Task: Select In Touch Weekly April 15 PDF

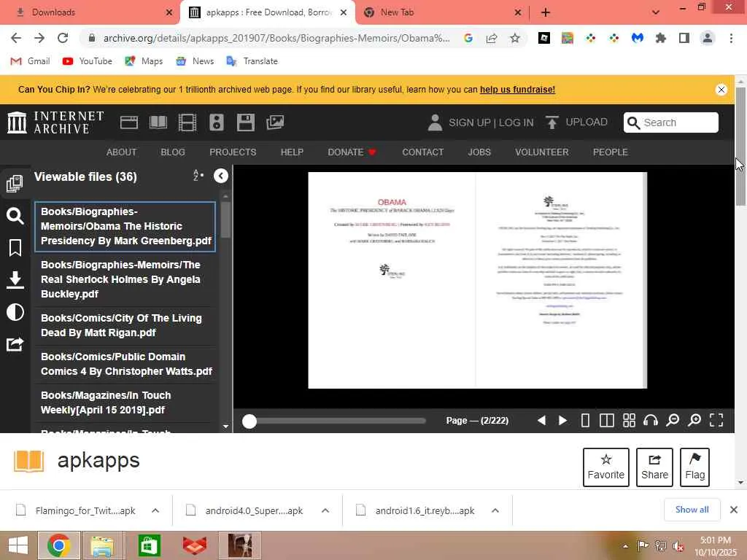Action: [x=125, y=402]
